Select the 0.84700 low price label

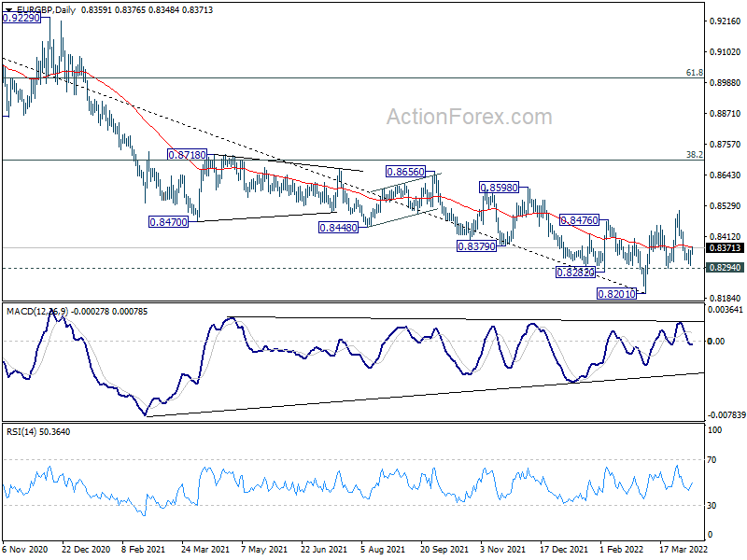click(169, 222)
